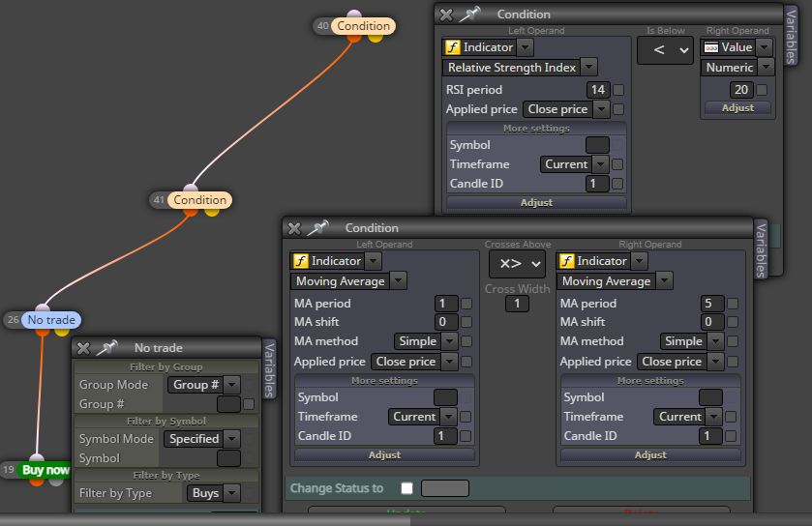Screen dimensions: 812x526
Task: Click the Value icon in RSI panel right operand
Action: click(711, 47)
